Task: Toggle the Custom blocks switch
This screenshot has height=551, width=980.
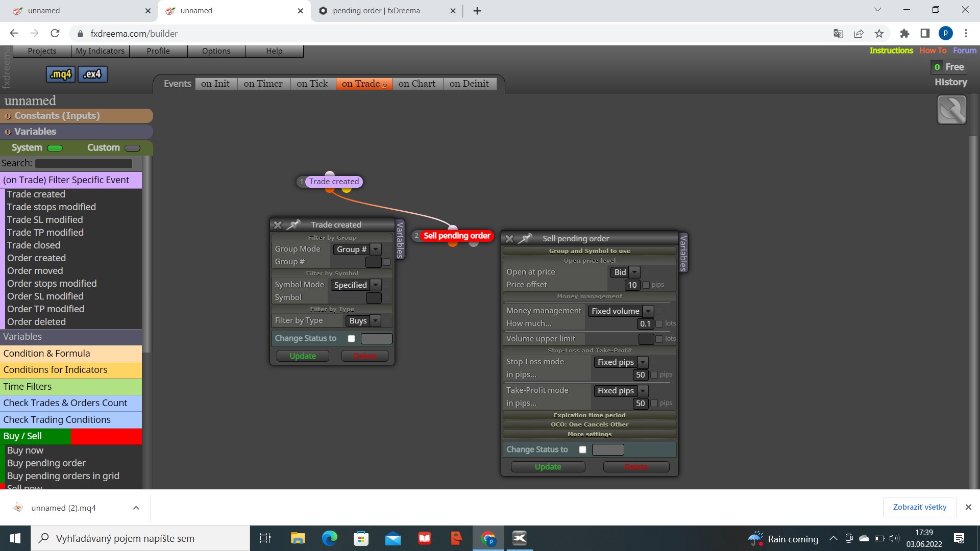Action: click(132, 148)
